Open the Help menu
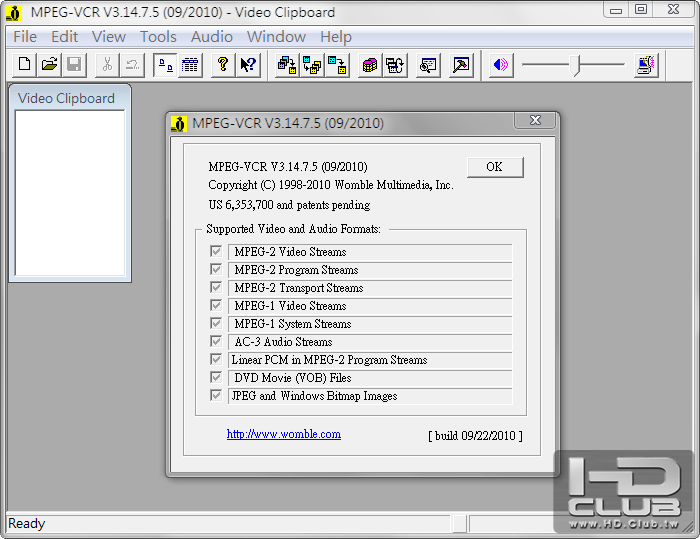700x539 pixels. pyautogui.click(x=336, y=37)
